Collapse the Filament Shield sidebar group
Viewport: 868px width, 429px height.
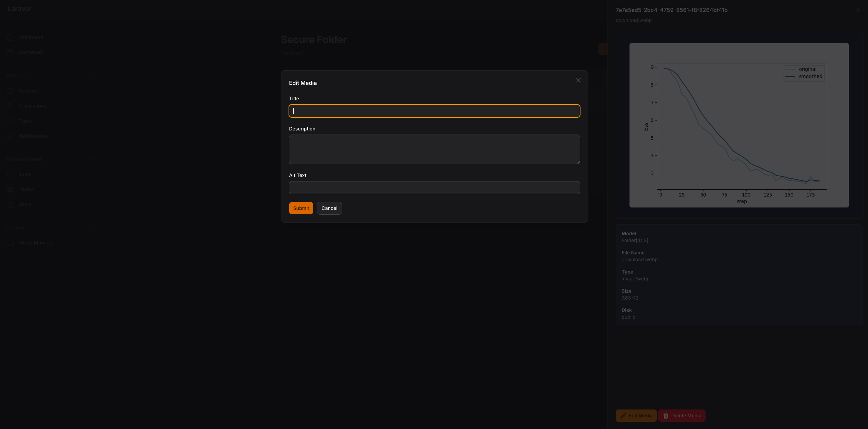point(90,159)
